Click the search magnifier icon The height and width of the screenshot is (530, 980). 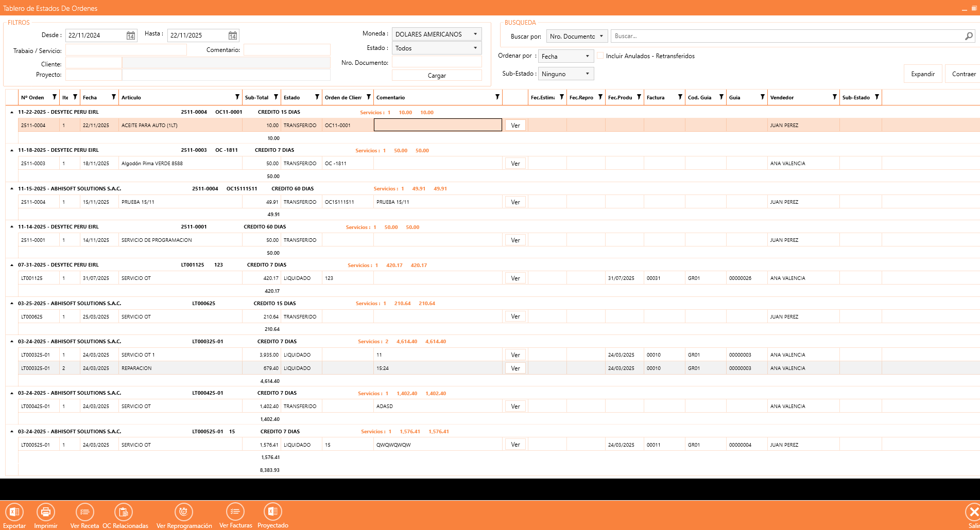(x=969, y=36)
